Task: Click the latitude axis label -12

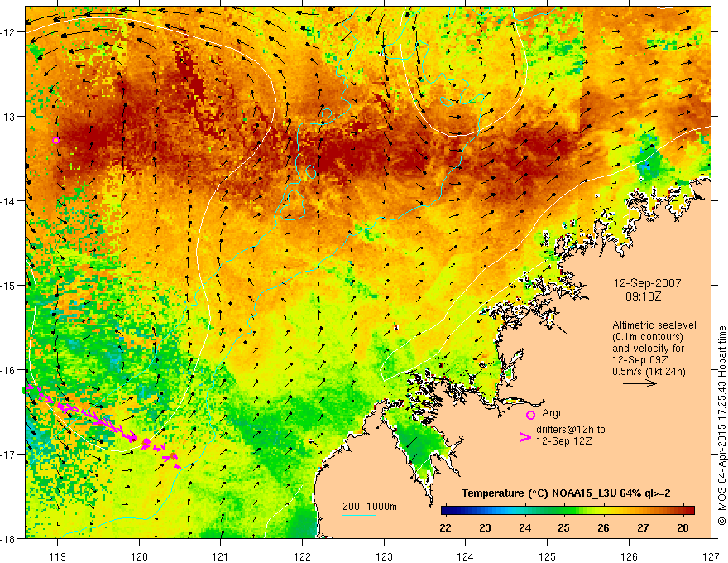Action: point(9,32)
